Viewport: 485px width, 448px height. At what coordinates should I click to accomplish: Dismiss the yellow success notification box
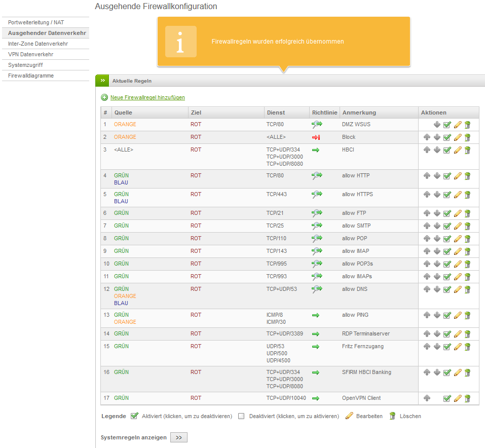coord(283,42)
